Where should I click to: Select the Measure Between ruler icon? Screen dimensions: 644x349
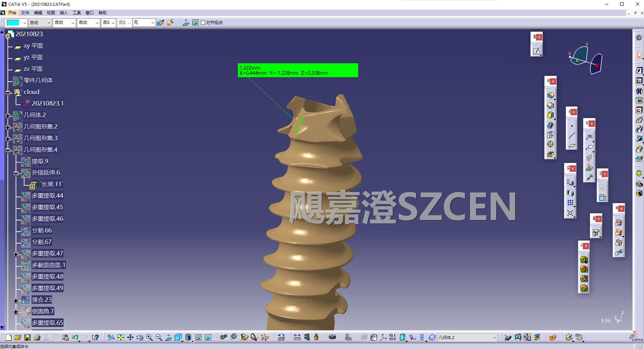coord(297,337)
